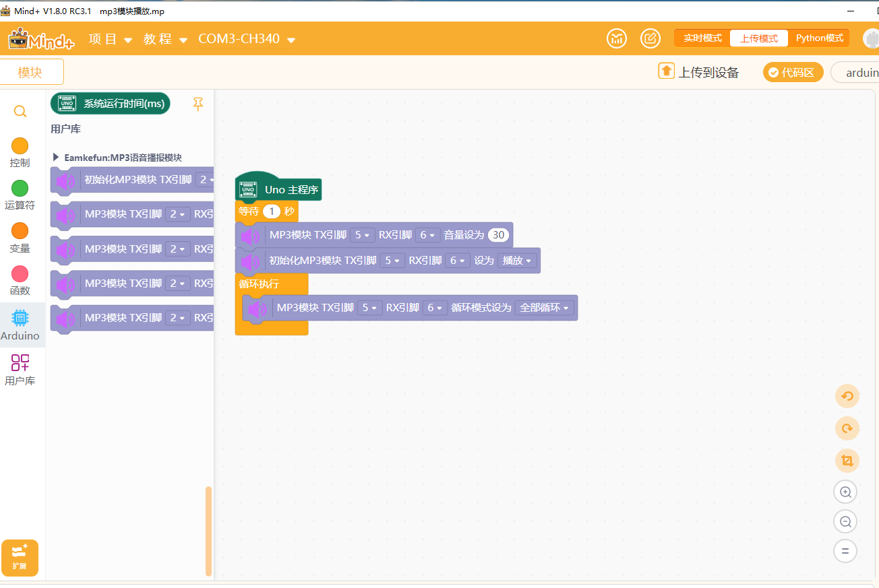This screenshot has width=879, height=588.
Task: Redo the last action on canvas
Action: [847, 428]
